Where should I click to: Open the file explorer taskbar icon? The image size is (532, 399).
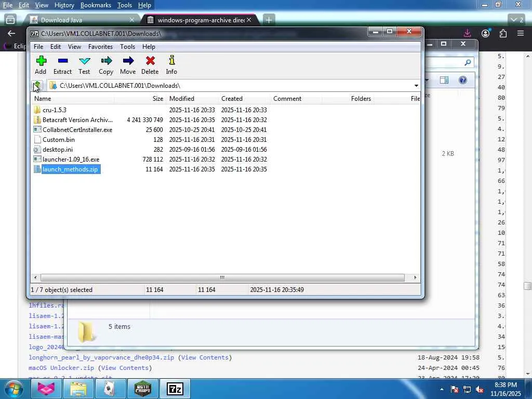[x=78, y=389]
